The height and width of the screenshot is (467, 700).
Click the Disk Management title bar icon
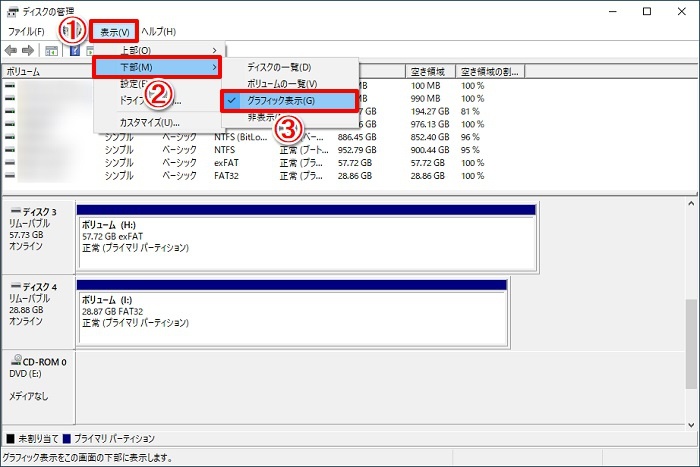(x=12, y=11)
